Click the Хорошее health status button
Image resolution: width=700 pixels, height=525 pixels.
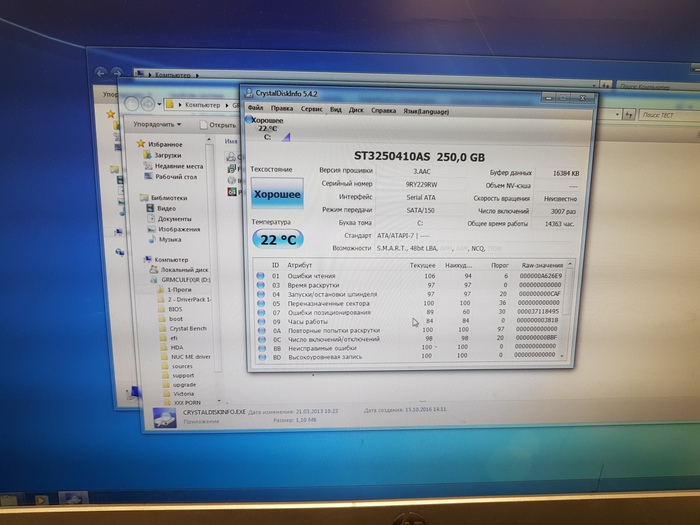pos(276,194)
